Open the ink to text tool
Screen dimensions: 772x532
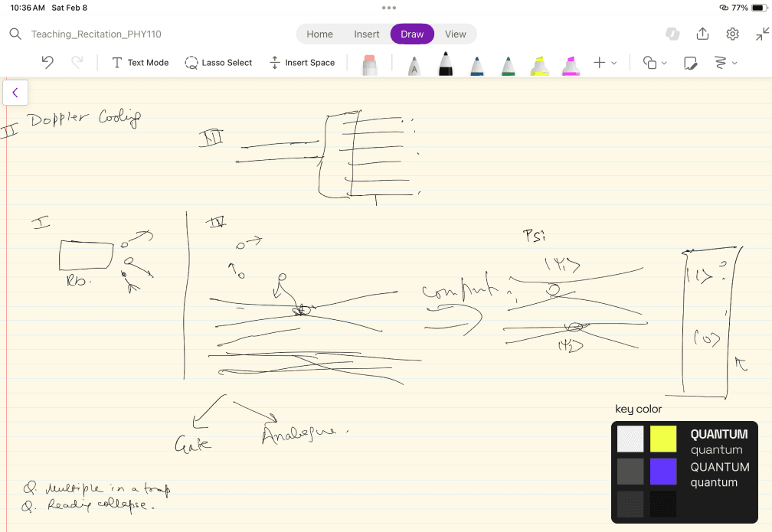click(720, 63)
